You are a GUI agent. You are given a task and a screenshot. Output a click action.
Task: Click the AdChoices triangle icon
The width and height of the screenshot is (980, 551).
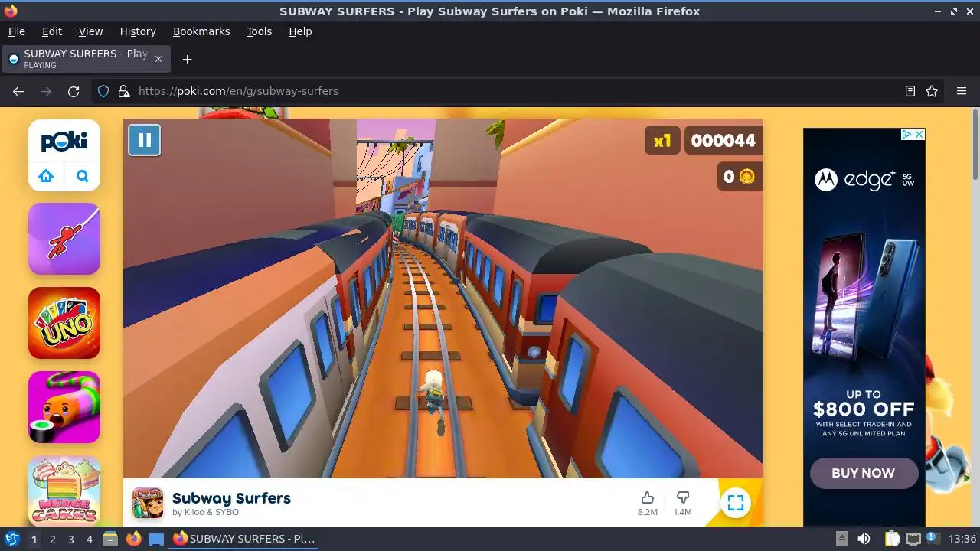tap(906, 134)
